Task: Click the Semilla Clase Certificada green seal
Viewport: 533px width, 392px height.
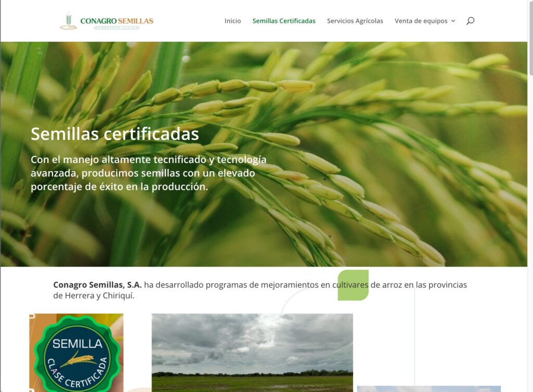Action: (78, 353)
